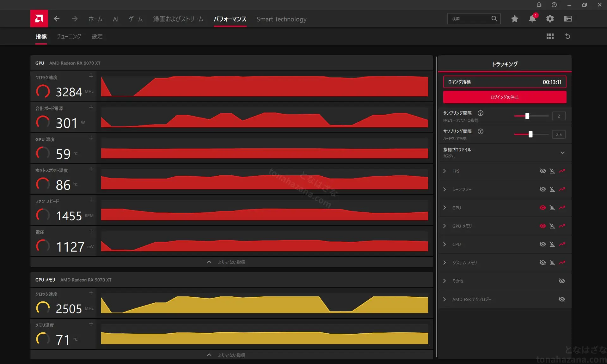607x364 pixels.
Task: Expand the GPU メモリ tracking section
Action: click(445, 226)
